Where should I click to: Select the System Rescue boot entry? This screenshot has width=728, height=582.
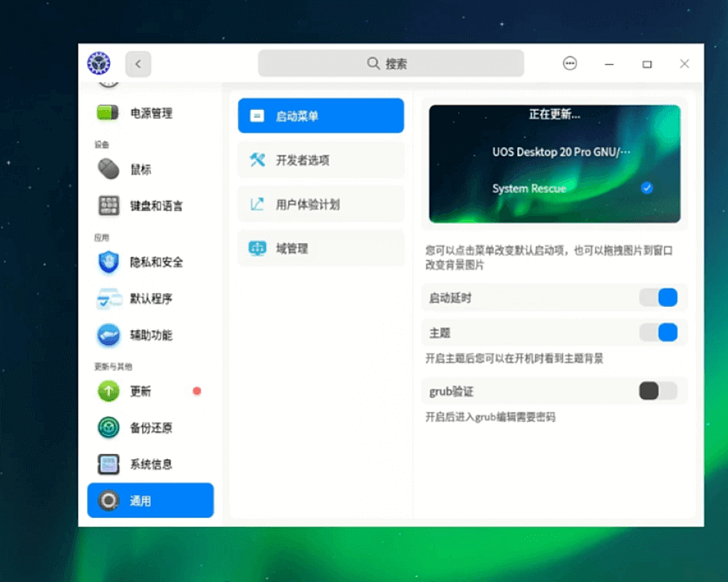point(529,188)
